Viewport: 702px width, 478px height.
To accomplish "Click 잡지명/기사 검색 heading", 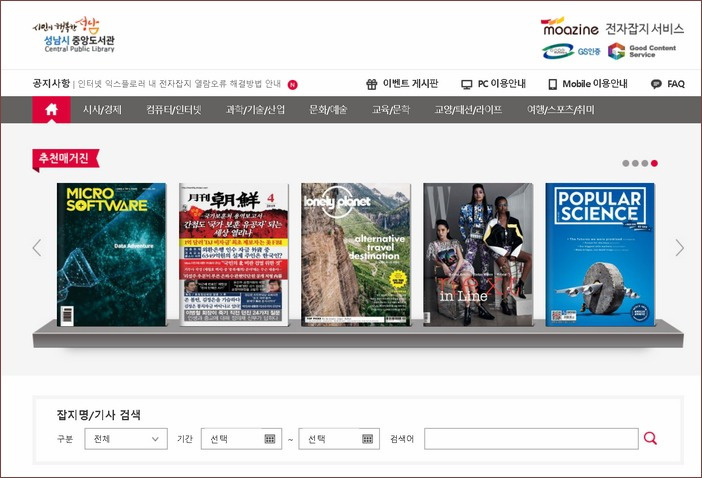I will pos(98,414).
